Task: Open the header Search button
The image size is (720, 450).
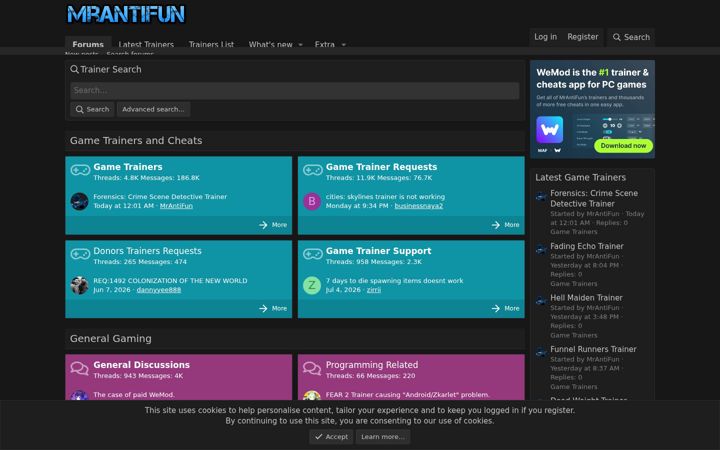Action: (631, 37)
